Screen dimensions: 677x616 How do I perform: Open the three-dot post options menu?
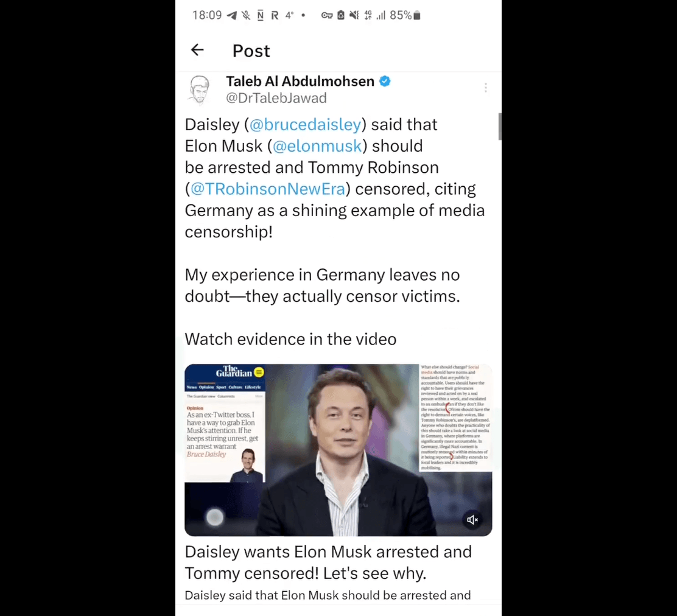[486, 88]
